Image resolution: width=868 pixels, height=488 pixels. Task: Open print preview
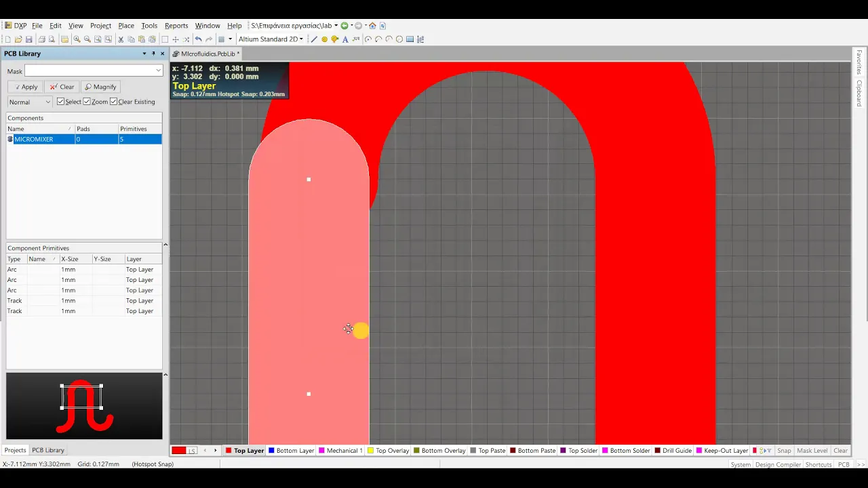coord(52,39)
